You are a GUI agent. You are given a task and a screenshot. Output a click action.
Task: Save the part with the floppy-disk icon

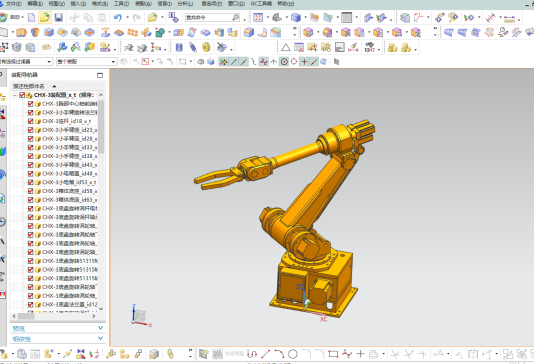coord(59,17)
